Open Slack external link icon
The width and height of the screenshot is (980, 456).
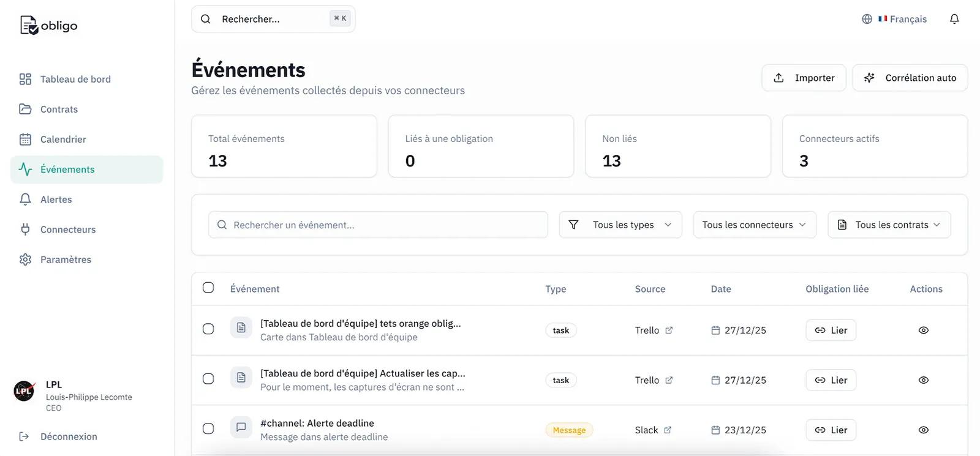coord(668,430)
